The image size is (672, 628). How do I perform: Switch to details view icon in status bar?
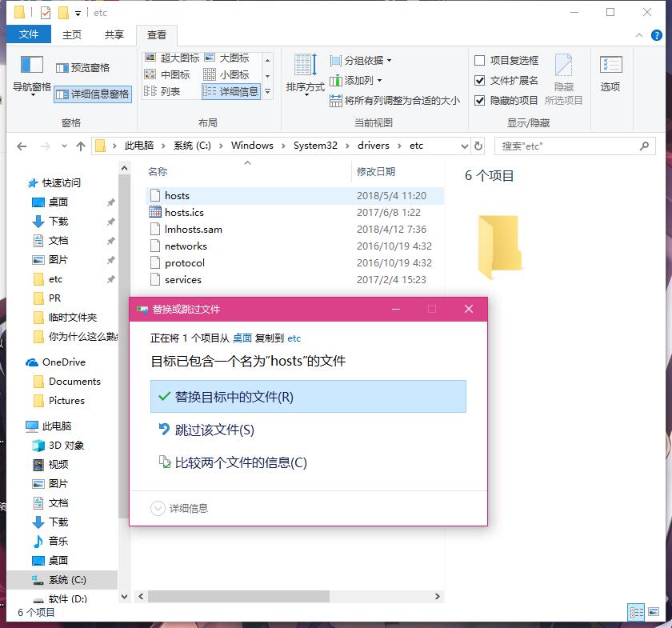[x=635, y=612]
